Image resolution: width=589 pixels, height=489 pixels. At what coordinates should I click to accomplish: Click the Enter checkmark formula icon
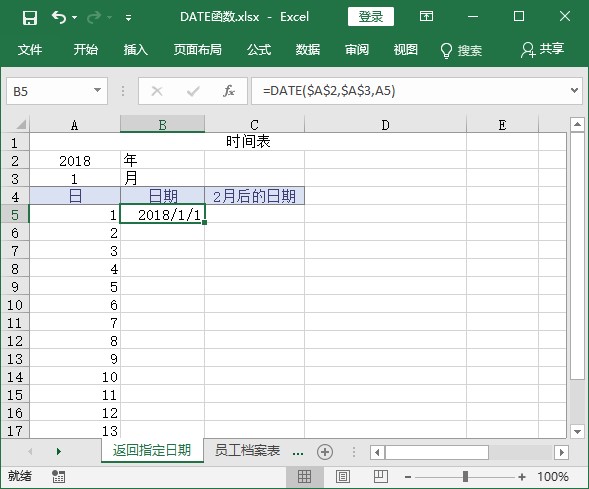click(x=193, y=91)
